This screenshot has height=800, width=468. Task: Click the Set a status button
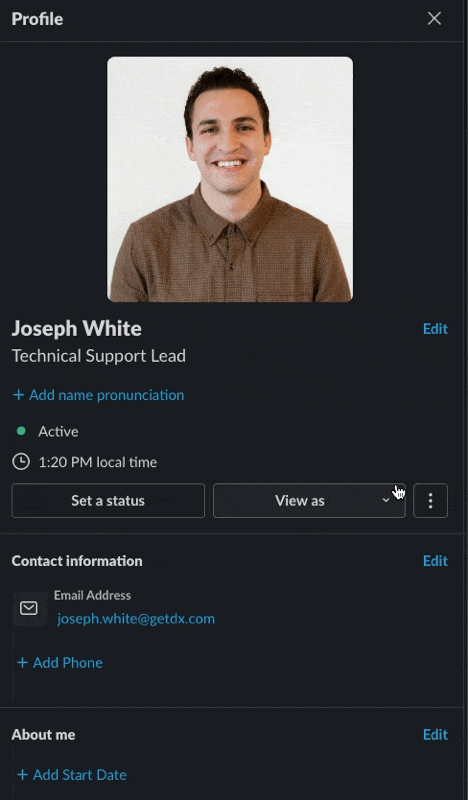pyautogui.click(x=108, y=501)
